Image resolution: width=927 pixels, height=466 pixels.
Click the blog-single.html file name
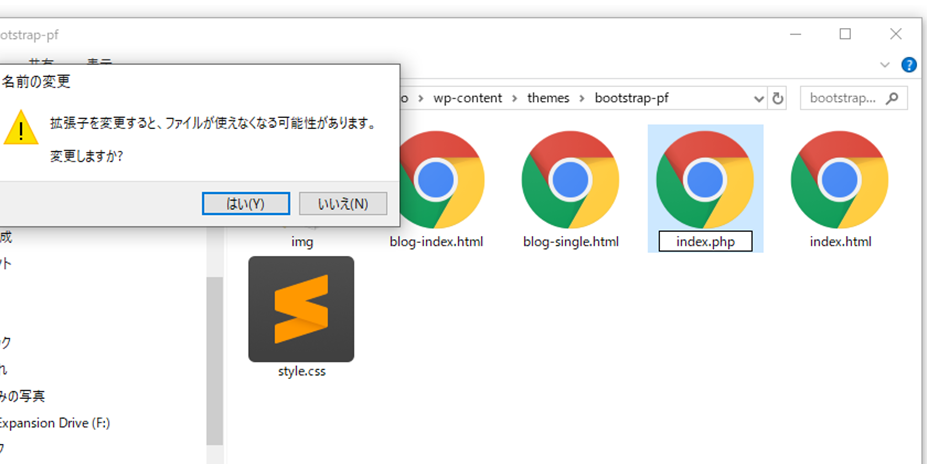(x=571, y=242)
